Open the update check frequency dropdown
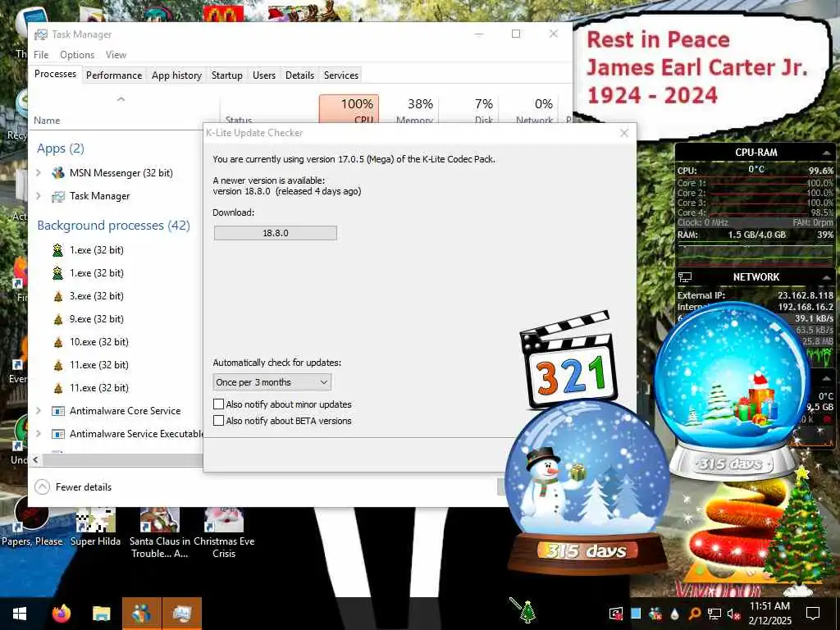This screenshot has height=630, width=840. tap(272, 382)
